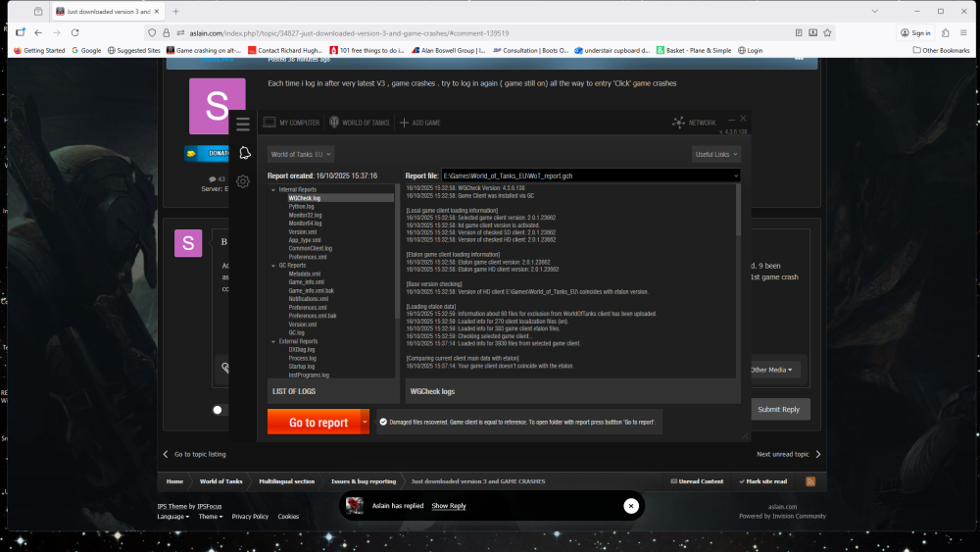Collapse the External Reports tree node
Viewport: 980px width, 552px height.
[x=273, y=341]
